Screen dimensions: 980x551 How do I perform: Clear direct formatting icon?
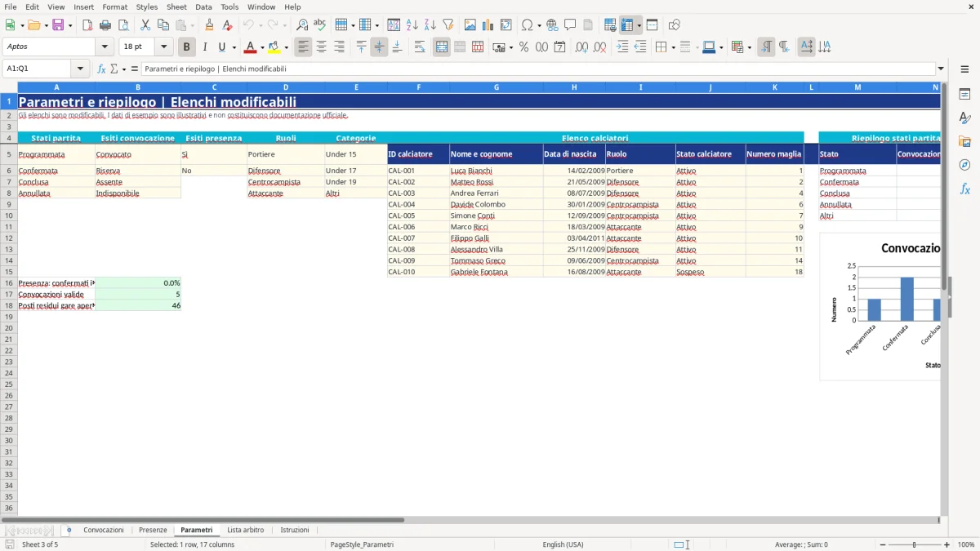(227, 25)
